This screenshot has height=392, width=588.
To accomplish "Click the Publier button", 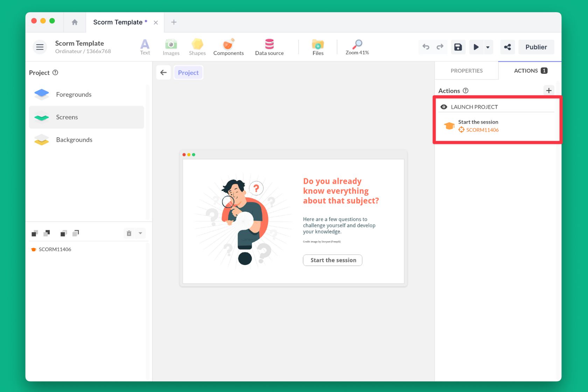I will coord(536,47).
